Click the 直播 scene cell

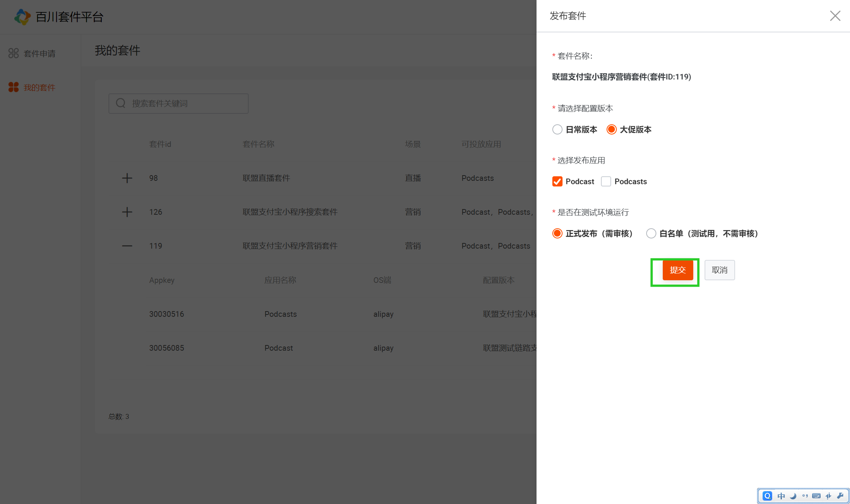pos(413,178)
